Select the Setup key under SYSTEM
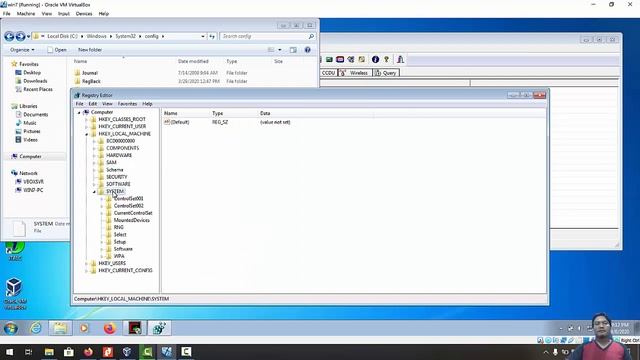 120,242
